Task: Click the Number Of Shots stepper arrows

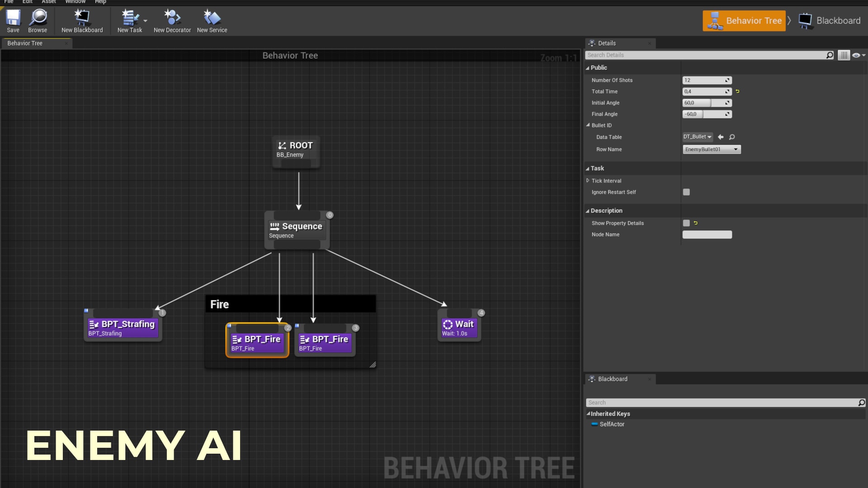Action: (727, 80)
